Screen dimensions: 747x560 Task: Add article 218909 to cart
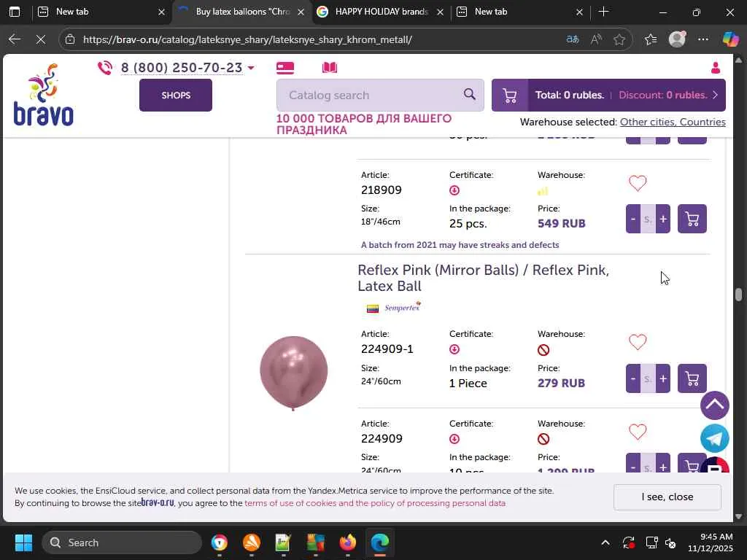point(692,219)
